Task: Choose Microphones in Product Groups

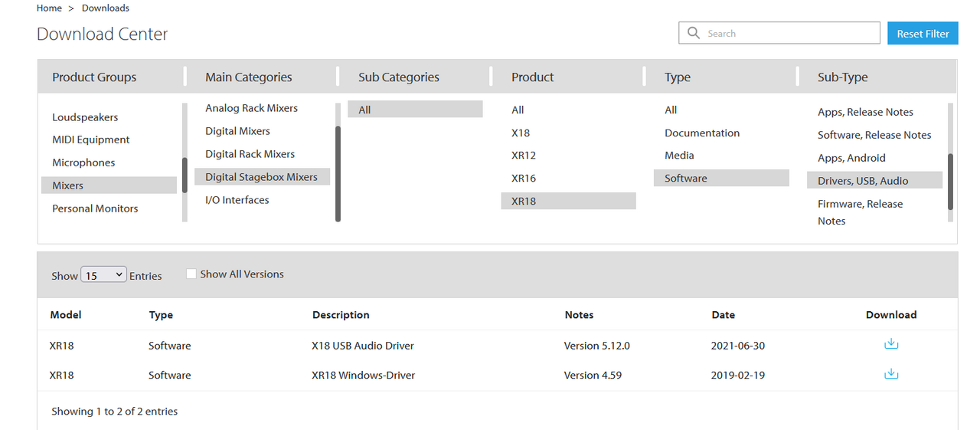Action: (x=83, y=162)
